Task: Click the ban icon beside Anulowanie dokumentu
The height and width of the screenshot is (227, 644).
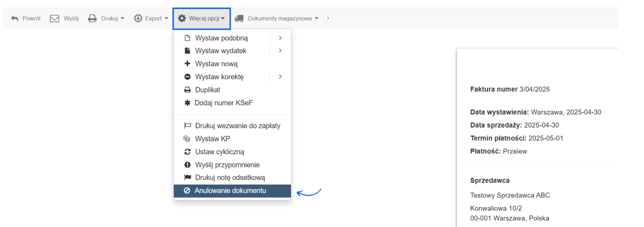Action: click(x=187, y=191)
